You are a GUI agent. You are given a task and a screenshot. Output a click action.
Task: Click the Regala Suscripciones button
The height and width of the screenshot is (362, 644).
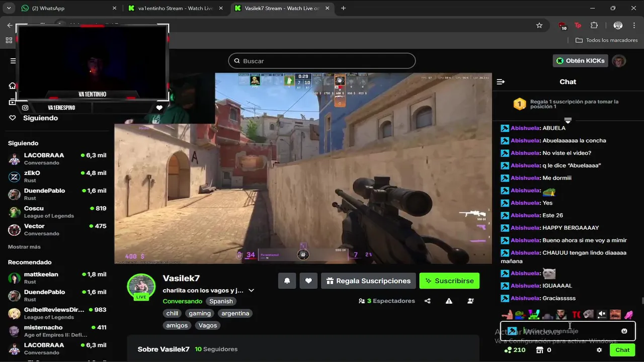tap(368, 281)
